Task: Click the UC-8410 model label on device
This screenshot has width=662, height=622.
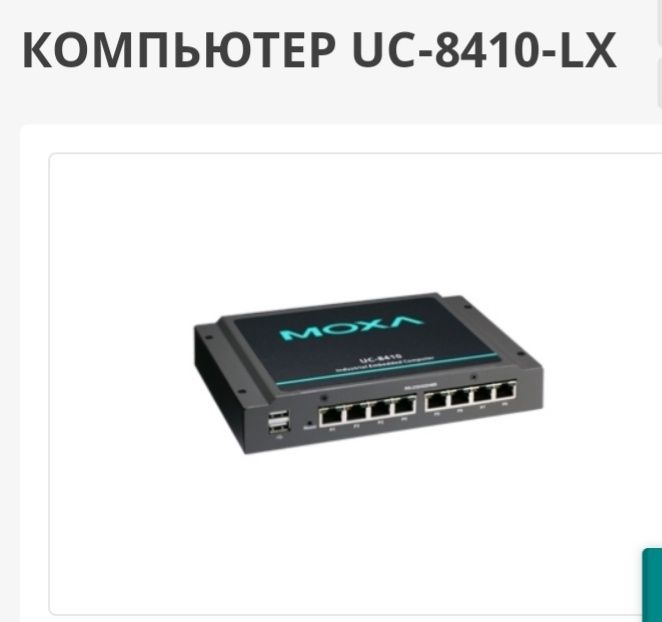Action: click(380, 359)
